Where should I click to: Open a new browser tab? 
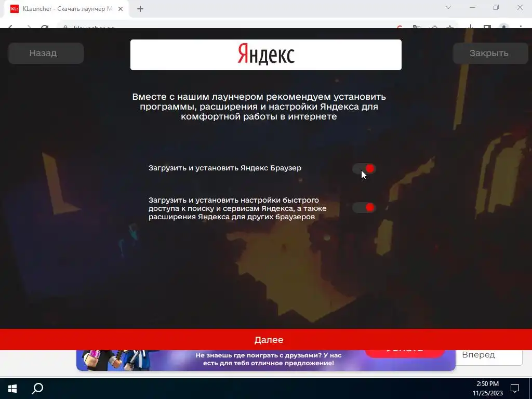[x=140, y=9]
